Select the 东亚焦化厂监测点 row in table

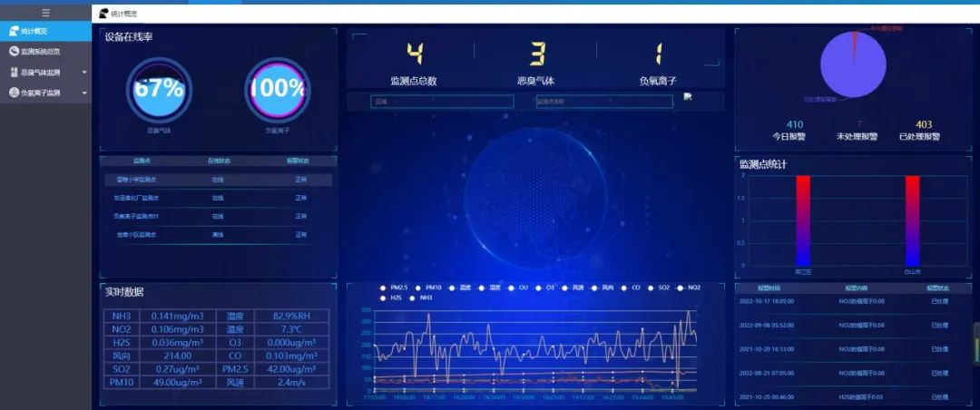tap(136, 198)
